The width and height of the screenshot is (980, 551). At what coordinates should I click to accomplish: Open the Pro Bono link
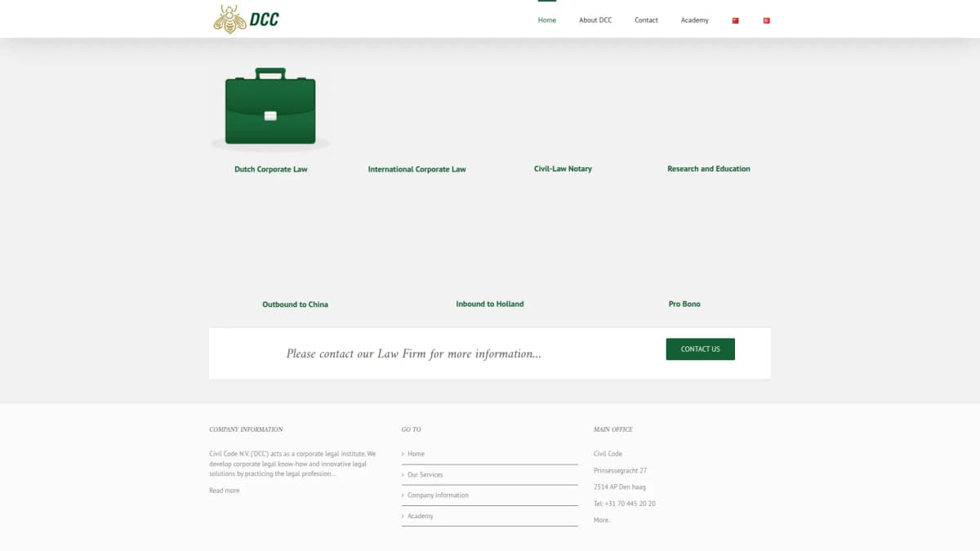coord(684,304)
